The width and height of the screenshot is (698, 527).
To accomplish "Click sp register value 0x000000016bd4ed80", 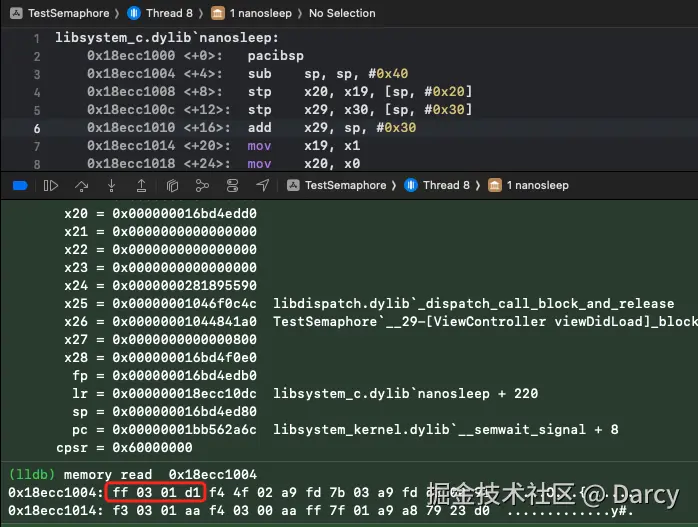I will coord(184,412).
